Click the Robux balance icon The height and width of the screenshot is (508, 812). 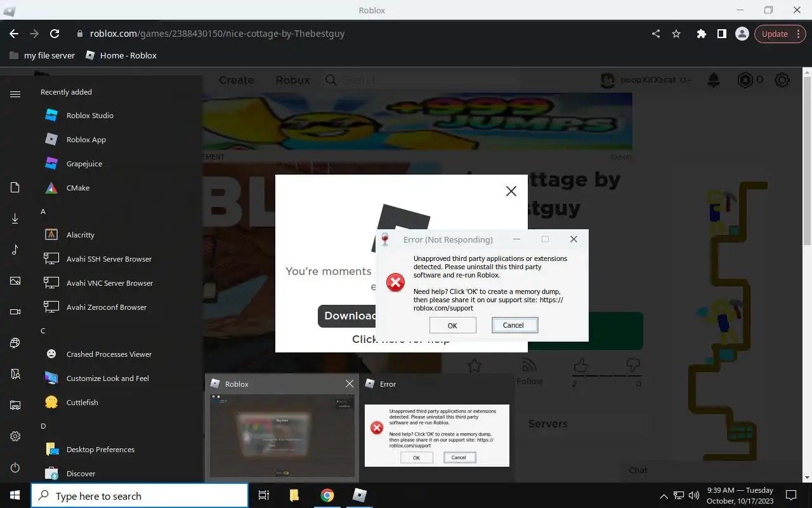pos(745,80)
